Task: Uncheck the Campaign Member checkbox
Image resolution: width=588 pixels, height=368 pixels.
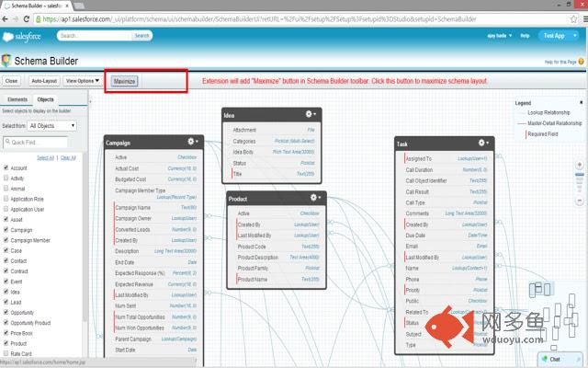Action: pos(6,239)
